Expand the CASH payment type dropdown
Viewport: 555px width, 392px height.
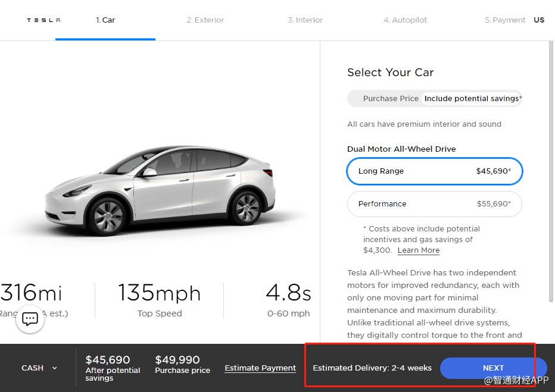tap(33, 368)
